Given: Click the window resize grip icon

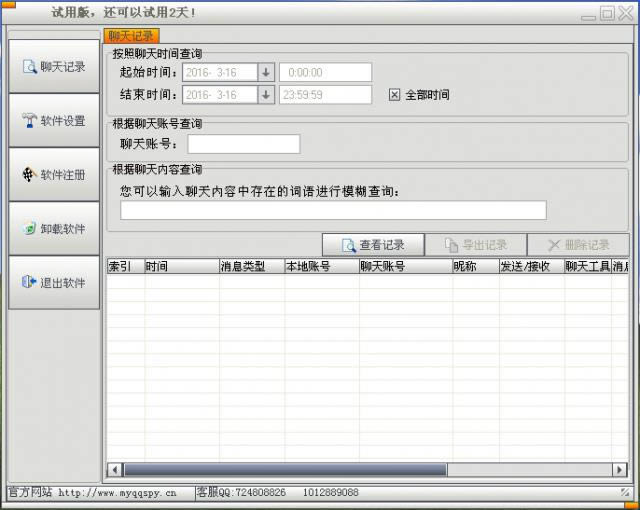Looking at the screenshot, I should pos(625,492).
